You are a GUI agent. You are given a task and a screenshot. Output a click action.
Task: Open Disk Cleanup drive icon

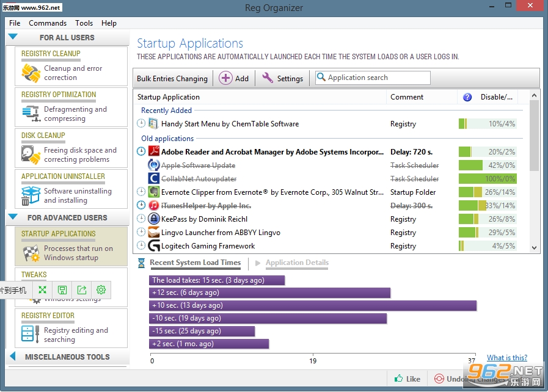click(31, 154)
